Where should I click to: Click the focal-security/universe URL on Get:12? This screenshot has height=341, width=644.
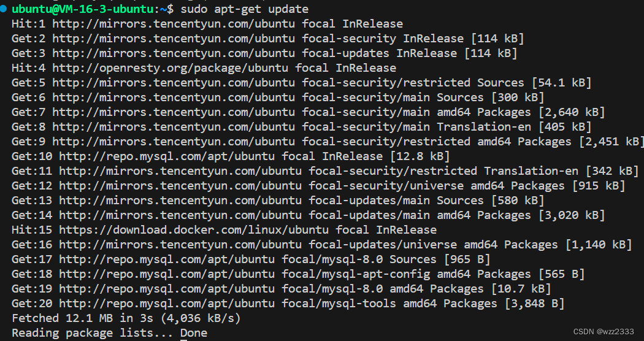[x=180, y=186]
